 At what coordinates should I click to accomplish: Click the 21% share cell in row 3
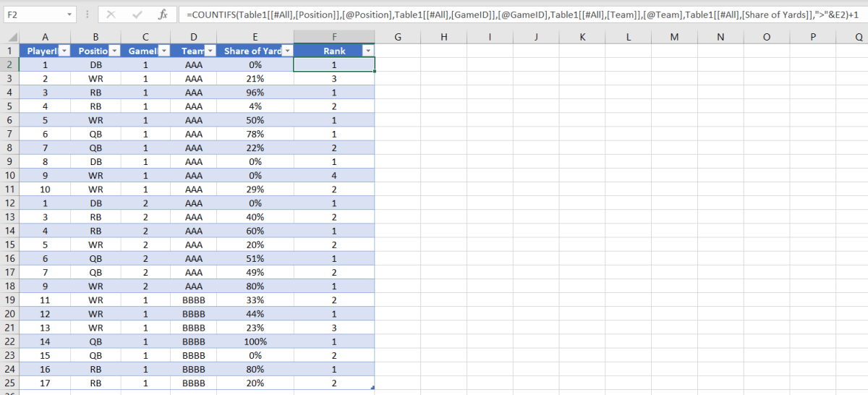(255, 78)
